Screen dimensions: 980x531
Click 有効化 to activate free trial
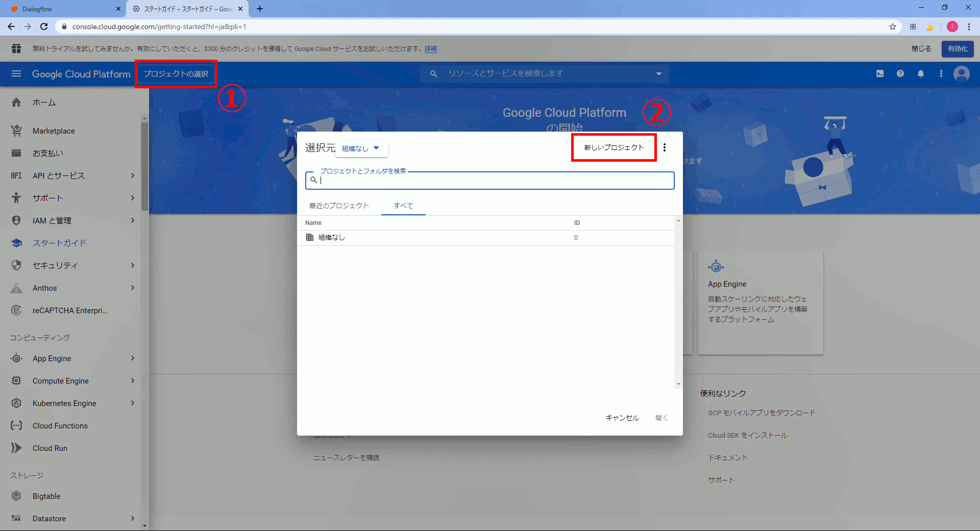(958, 49)
